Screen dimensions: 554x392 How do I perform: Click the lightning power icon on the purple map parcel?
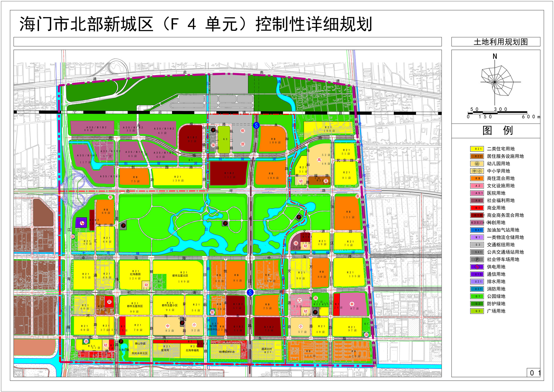coord(82,223)
